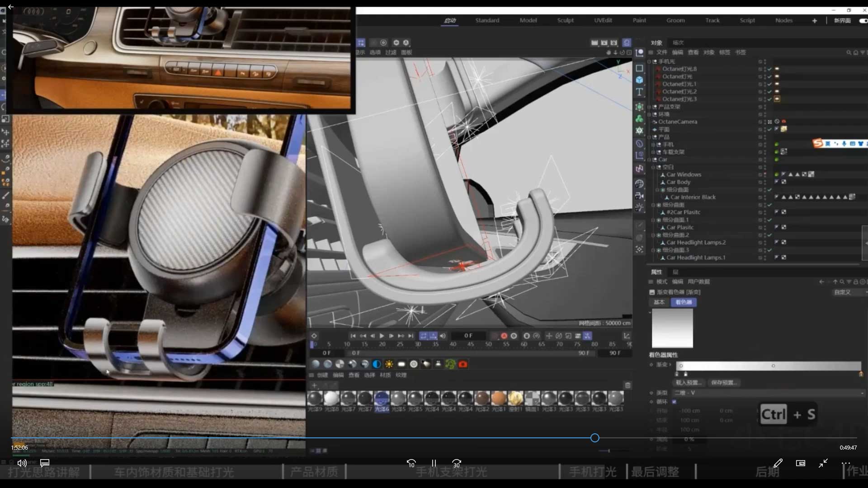Viewport: 868px width, 488px height.
Task: Select the Text spline tool icon
Action: [639, 92]
